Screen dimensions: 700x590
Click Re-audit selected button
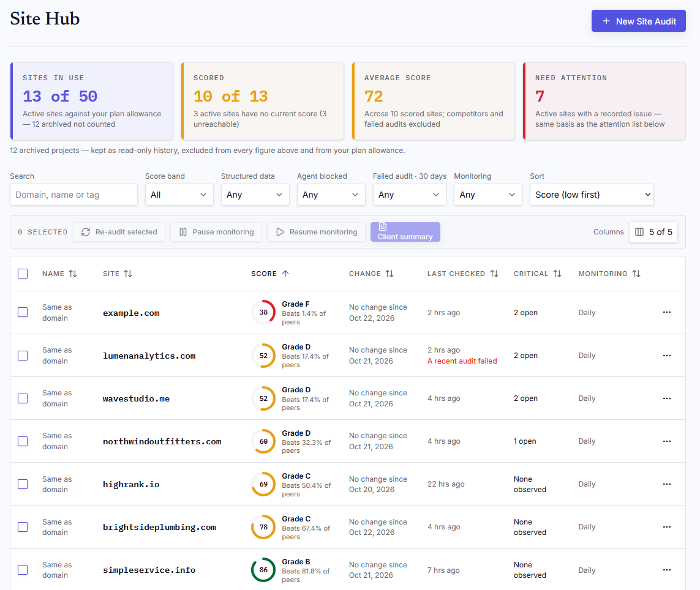pyautogui.click(x=119, y=232)
